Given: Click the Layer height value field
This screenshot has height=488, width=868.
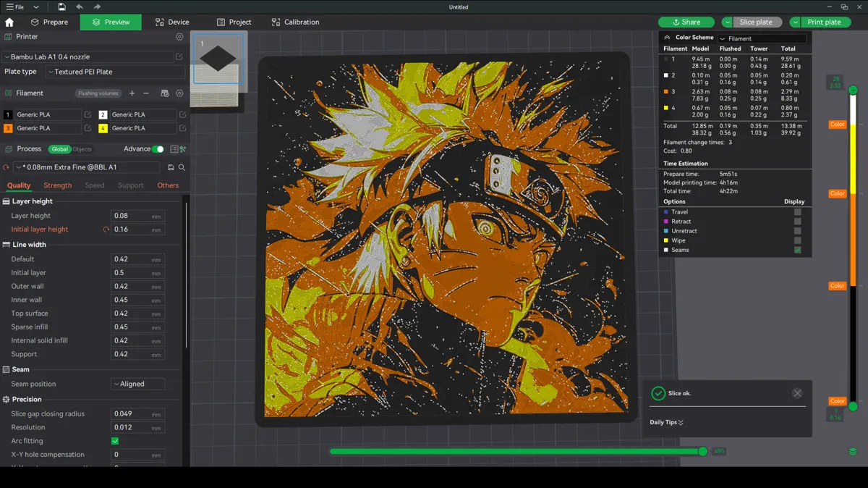Looking at the screenshot, I should [x=137, y=216].
